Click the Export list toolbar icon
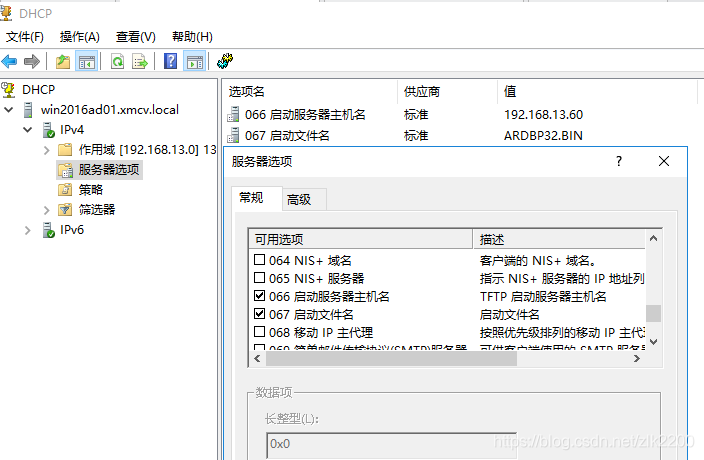Image resolution: width=704 pixels, height=460 pixels. (140, 61)
